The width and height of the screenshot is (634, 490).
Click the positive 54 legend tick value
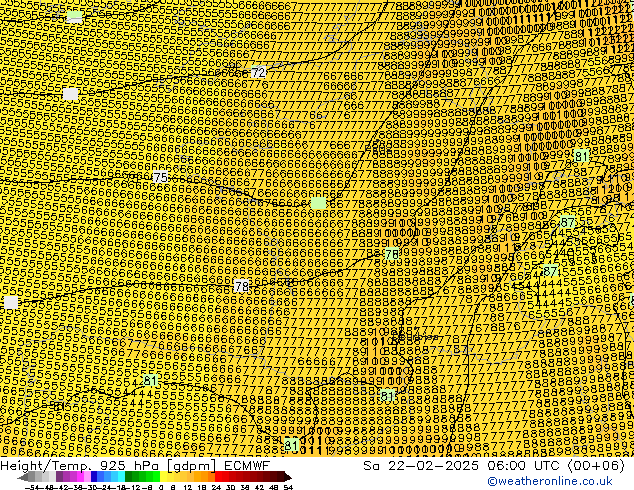pos(288,487)
